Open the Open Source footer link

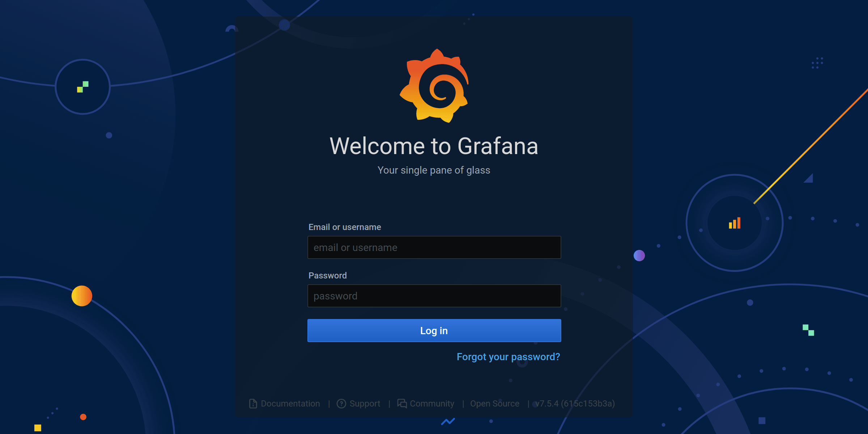(495, 404)
